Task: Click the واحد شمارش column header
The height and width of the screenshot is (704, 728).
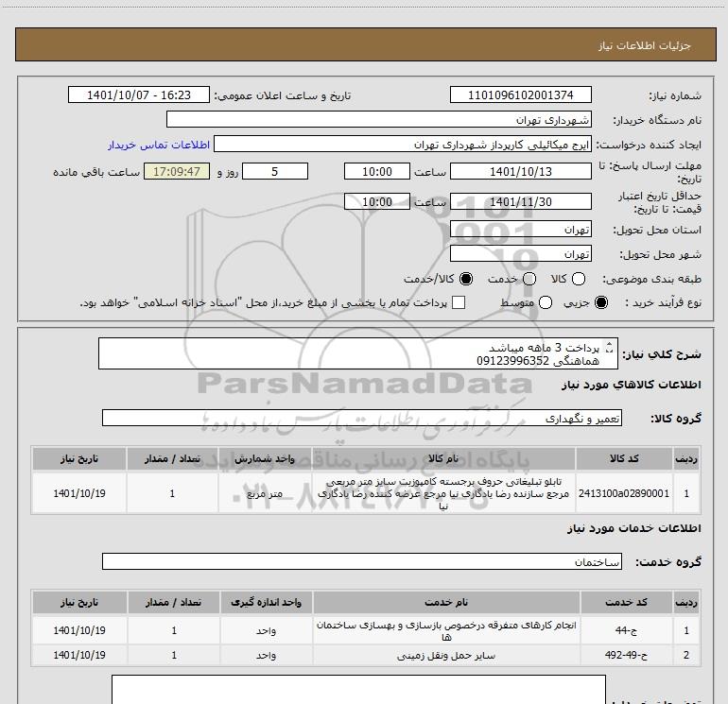Action: click(265, 459)
